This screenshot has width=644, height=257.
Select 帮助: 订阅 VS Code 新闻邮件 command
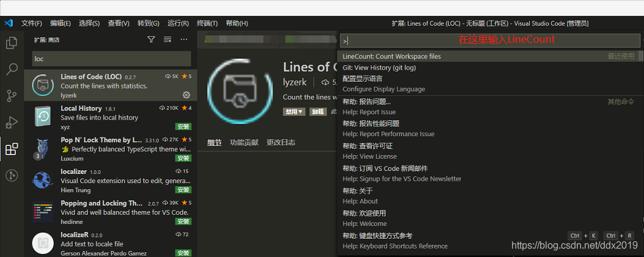[490, 173]
